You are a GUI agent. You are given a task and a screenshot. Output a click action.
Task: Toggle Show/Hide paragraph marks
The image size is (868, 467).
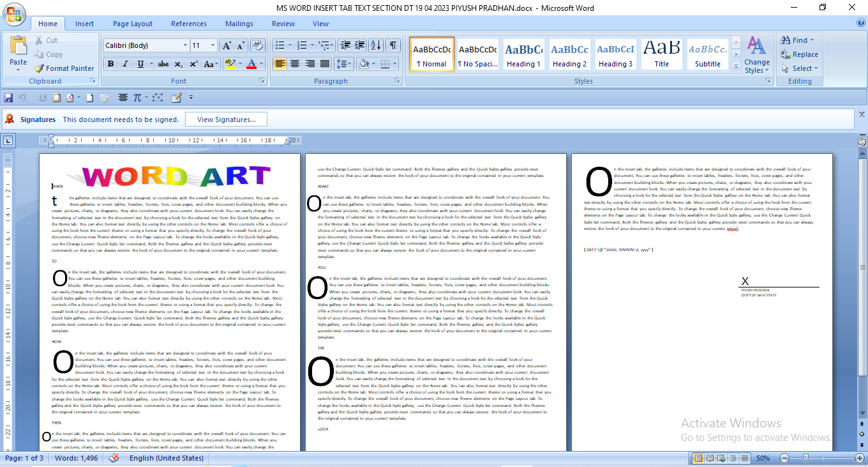[393, 45]
